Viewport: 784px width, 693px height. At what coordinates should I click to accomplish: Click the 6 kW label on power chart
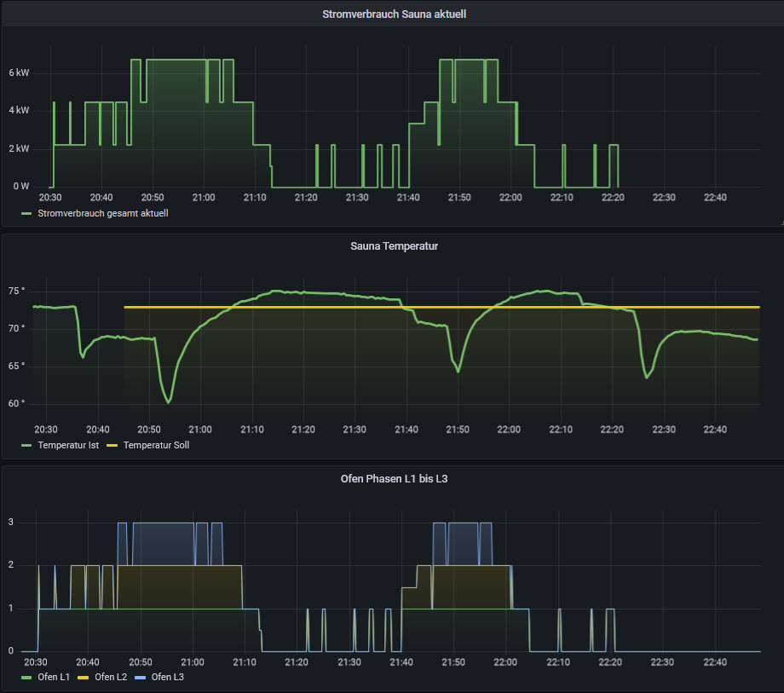tap(19, 73)
